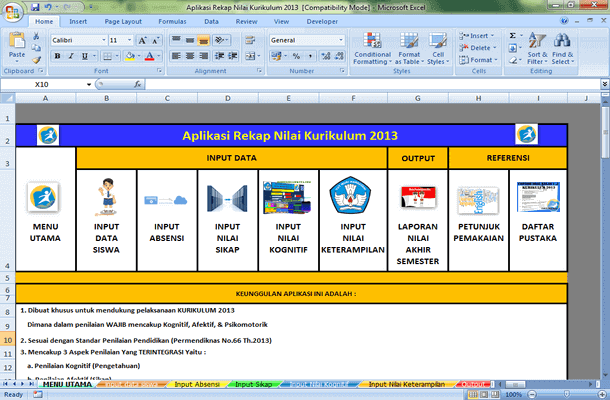This screenshot has width=610, height=400.
Task: Click Decrease Indent icon
Action: (x=219, y=56)
